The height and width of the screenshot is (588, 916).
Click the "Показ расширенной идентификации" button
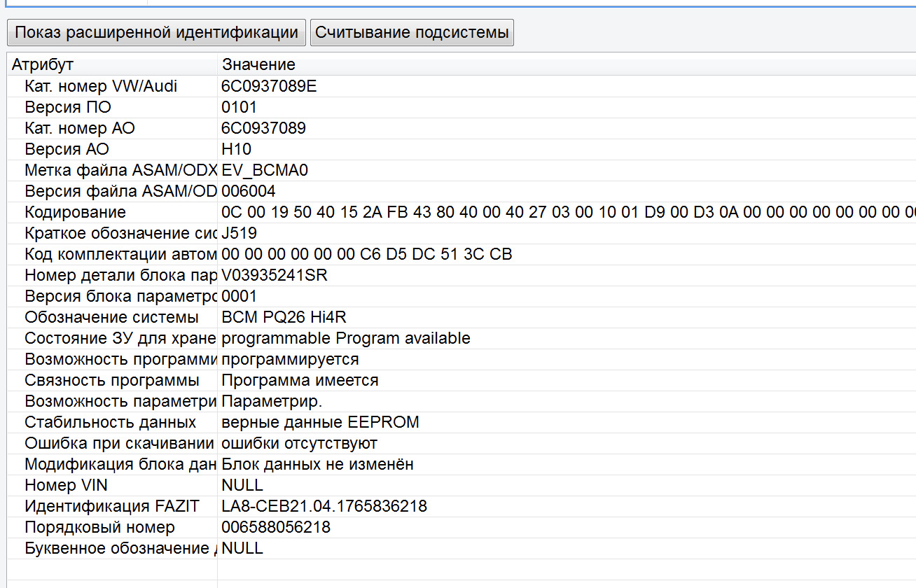tap(155, 32)
